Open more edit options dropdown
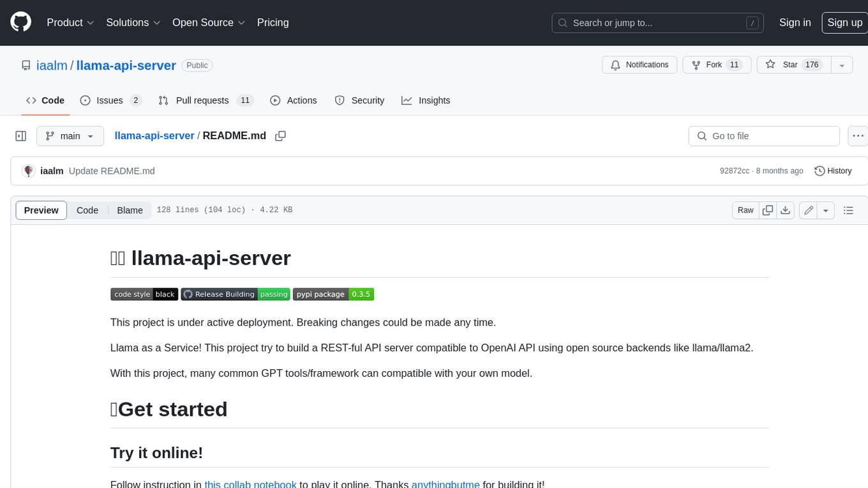The width and height of the screenshot is (868, 488). pyautogui.click(x=826, y=210)
